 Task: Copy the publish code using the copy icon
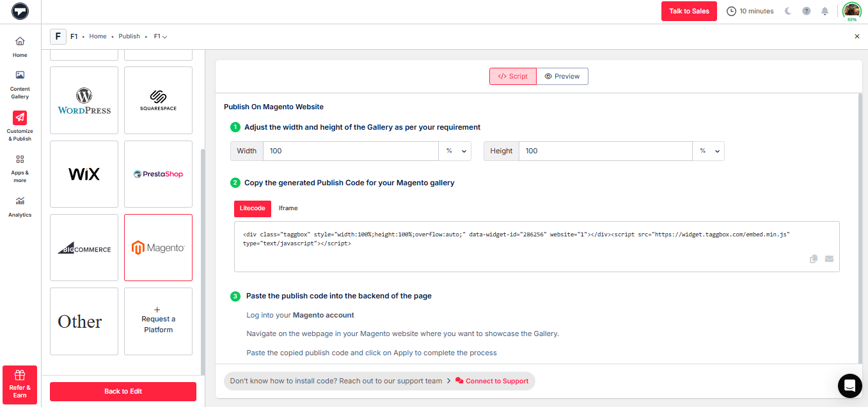click(x=813, y=259)
